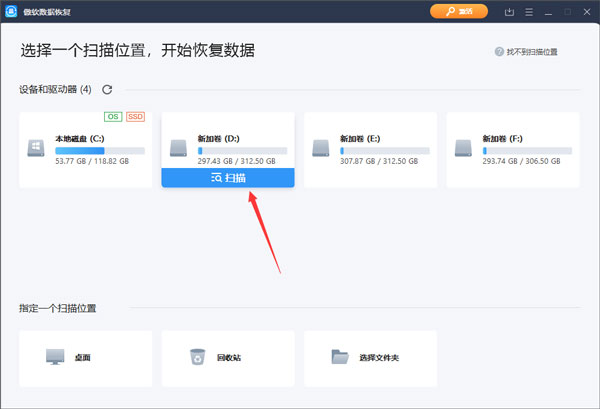Click the 设备和驱动器 (4) section heading
Viewport: 600px width, 409px height.
click(55, 90)
